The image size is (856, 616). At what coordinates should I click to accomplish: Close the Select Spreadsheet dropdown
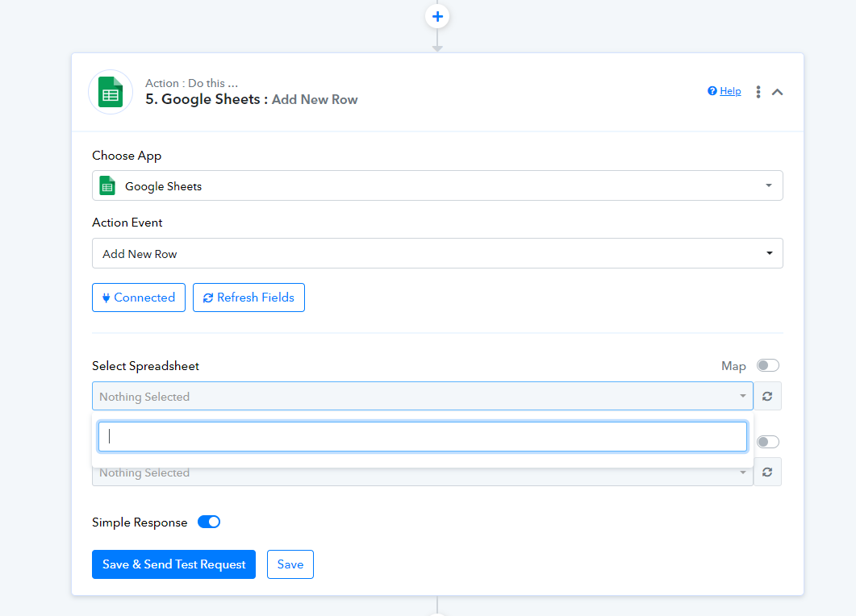[423, 396]
